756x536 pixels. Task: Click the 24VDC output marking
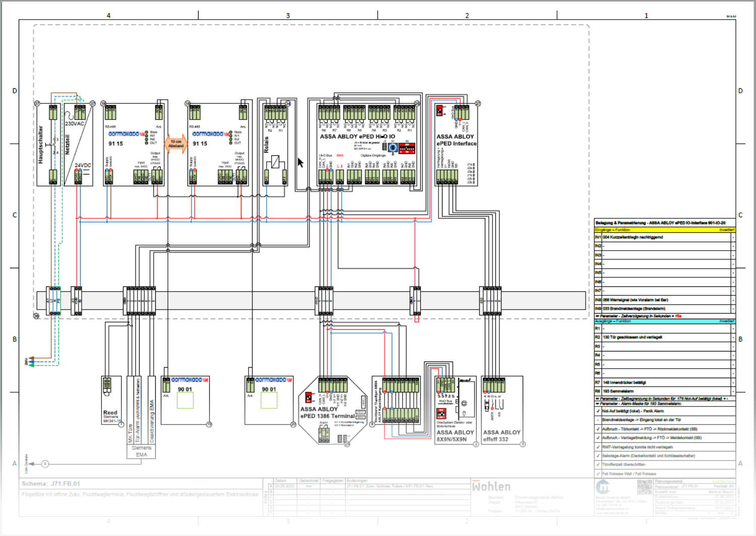(83, 165)
